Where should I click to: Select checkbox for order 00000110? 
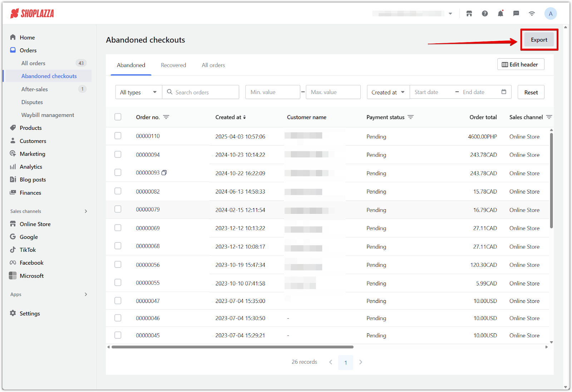[118, 136]
